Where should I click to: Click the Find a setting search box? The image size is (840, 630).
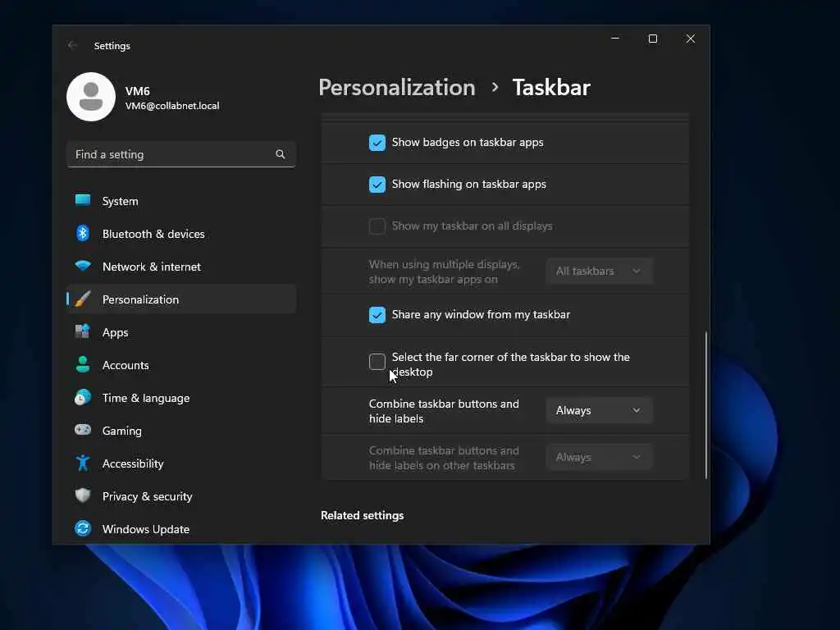(181, 154)
